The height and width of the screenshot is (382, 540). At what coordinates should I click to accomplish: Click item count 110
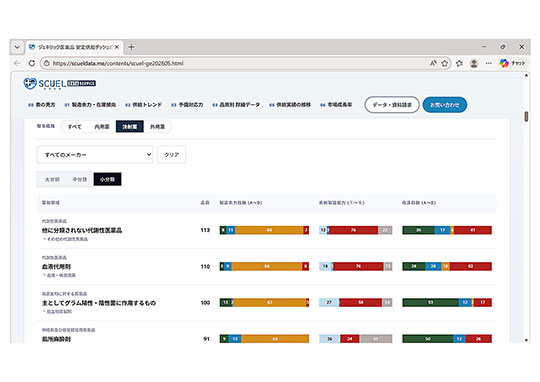(205, 266)
